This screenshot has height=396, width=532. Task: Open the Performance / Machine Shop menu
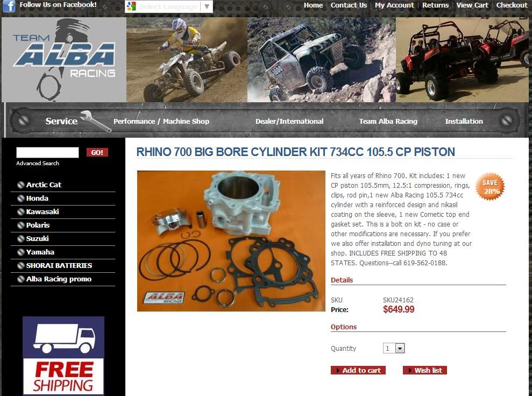161,122
